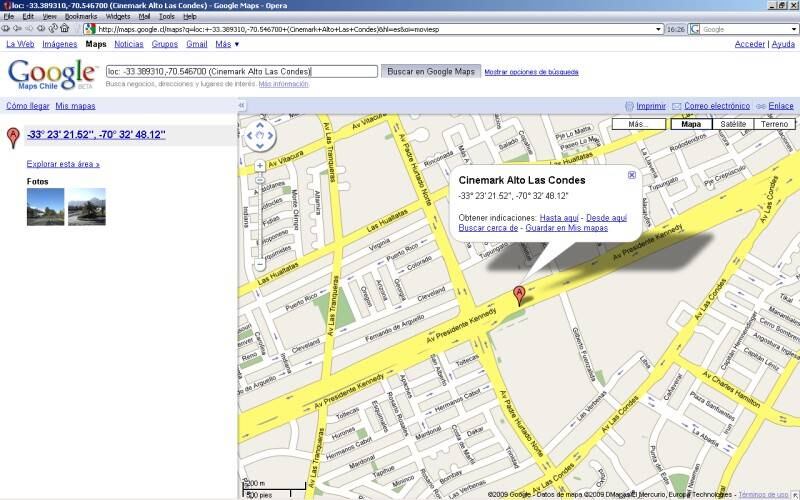This screenshot has height=500, width=800.
Task: Click the zoom in plus button
Action: pyautogui.click(x=260, y=165)
